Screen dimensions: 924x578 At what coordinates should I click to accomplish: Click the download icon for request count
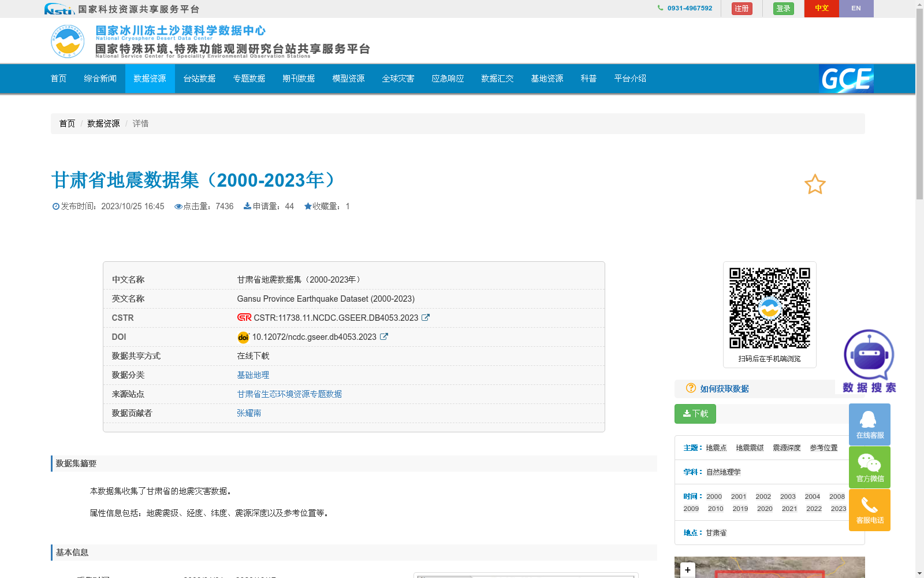click(x=247, y=206)
